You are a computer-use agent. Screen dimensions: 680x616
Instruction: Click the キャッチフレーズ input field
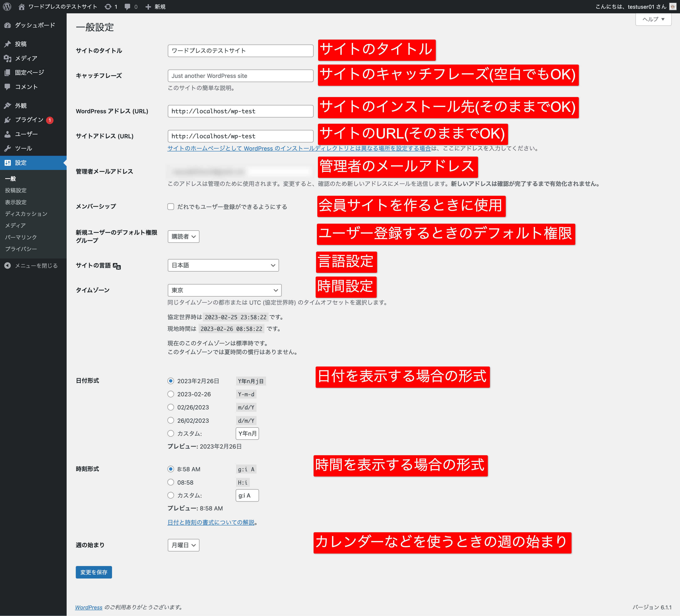tap(240, 76)
